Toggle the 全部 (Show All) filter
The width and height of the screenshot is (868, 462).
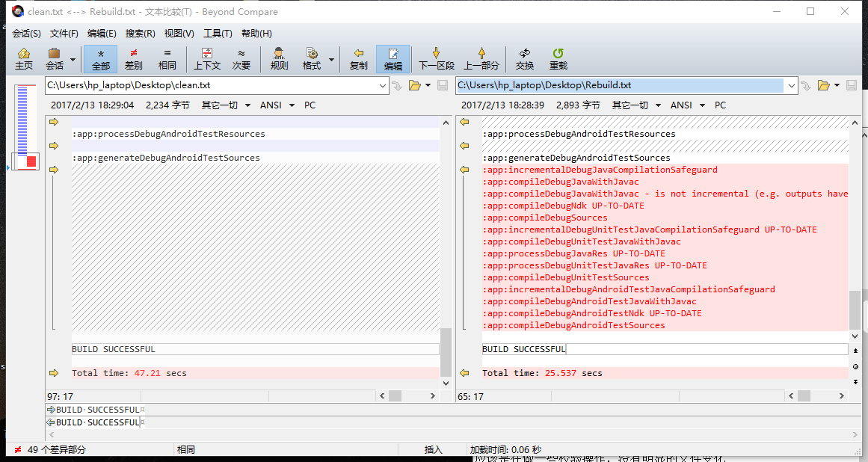(x=100, y=58)
